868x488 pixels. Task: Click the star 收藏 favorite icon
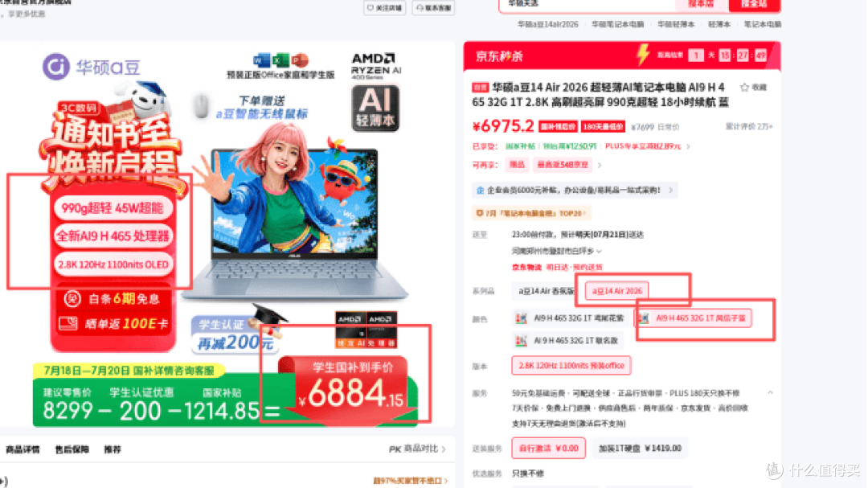click(744, 88)
